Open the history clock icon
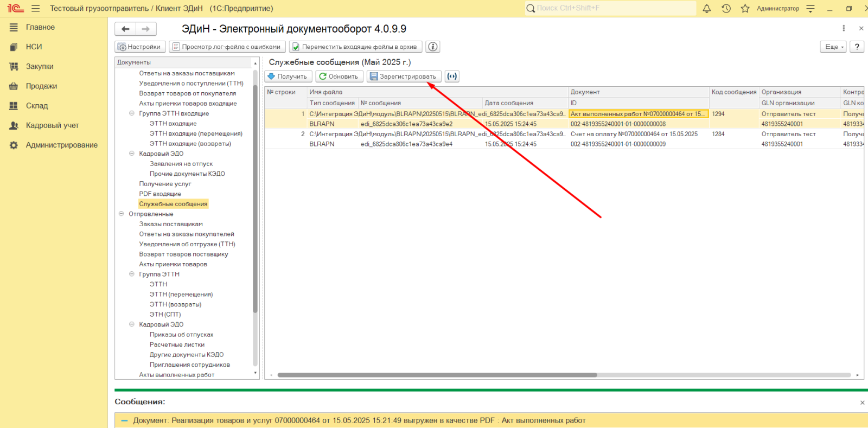 pos(726,9)
